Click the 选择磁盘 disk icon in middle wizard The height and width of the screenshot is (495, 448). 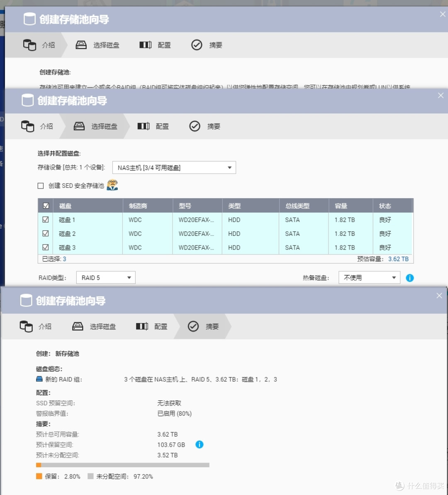click(79, 126)
